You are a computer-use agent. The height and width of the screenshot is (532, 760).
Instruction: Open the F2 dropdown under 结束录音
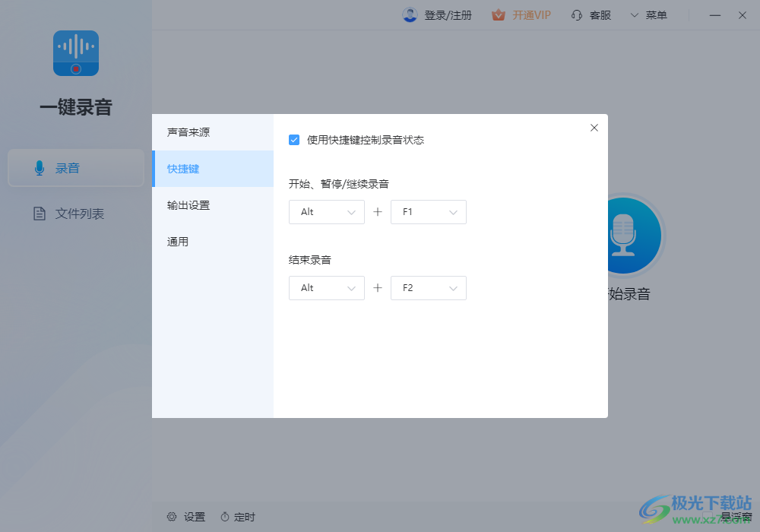(429, 288)
